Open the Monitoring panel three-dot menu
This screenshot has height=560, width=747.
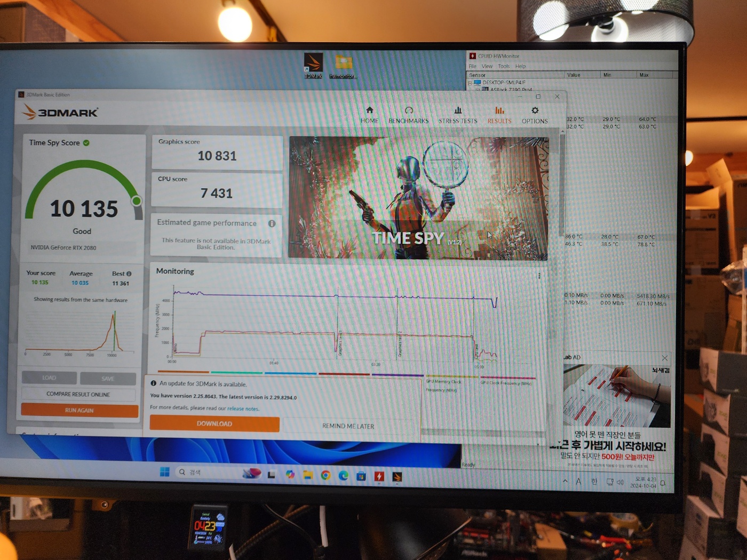[x=539, y=276]
